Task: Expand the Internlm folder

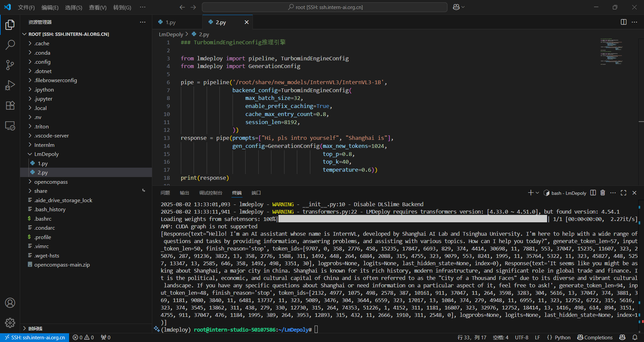Action: pyautogui.click(x=86, y=145)
